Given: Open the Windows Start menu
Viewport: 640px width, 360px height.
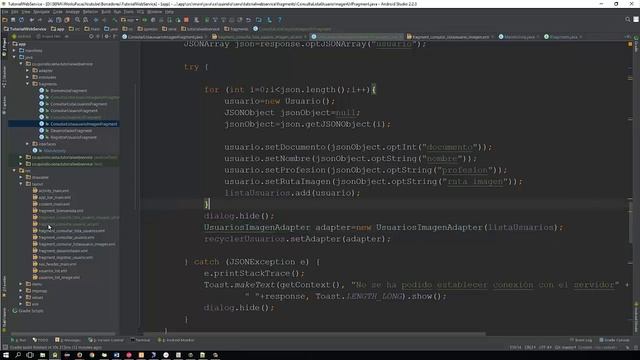Looking at the screenshot, I should (6, 355).
